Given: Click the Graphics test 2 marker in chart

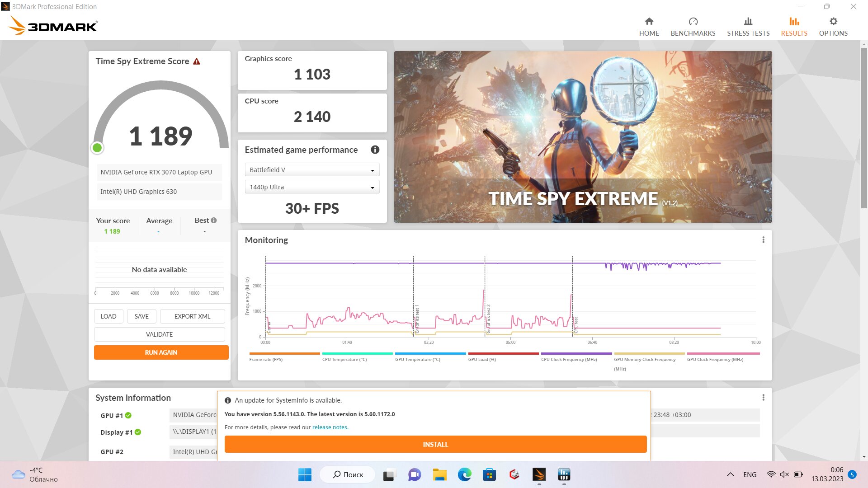Looking at the screenshot, I should pos(488,319).
